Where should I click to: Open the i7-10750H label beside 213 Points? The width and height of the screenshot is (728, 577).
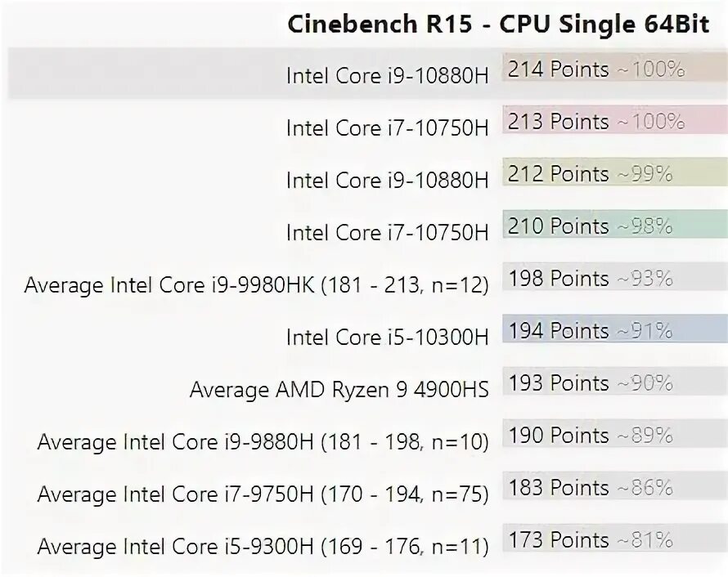387,128
